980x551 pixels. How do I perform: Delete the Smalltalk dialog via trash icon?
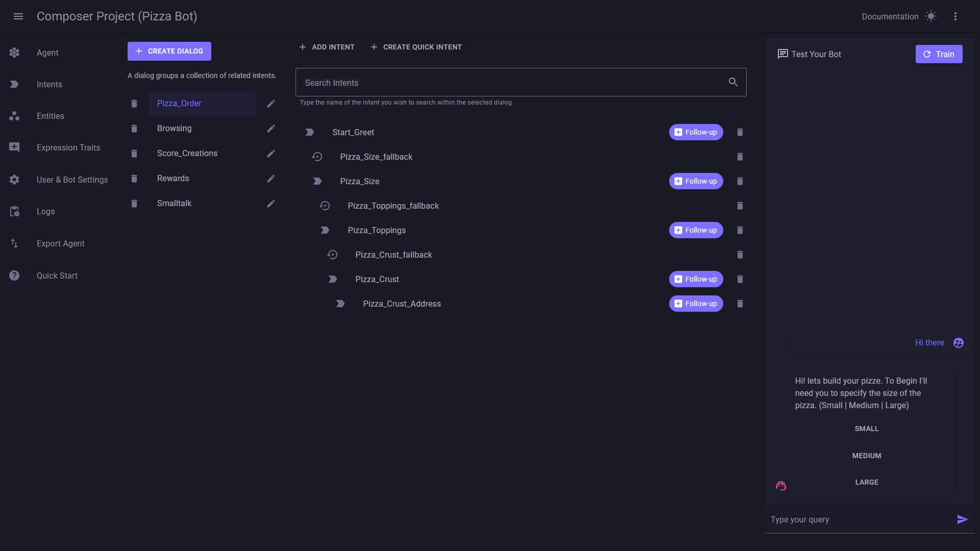tap(134, 203)
